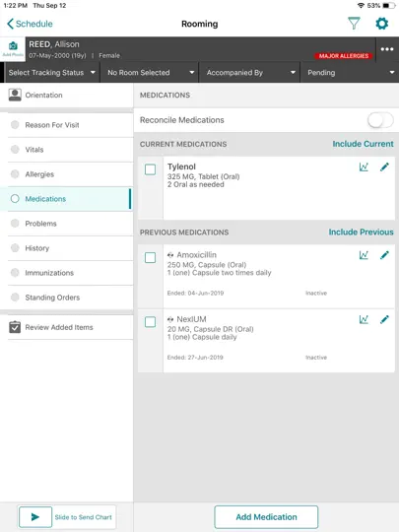
Task: Tap the Wi-Fi status icon
Action: 361,6
